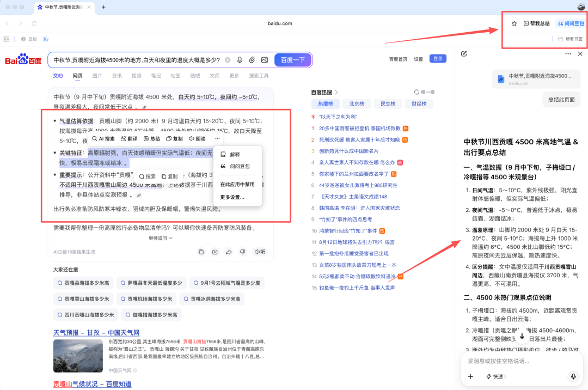This screenshot has width=588, height=390.
Task: Refresh hot list with 换一换
Action: pos(425,92)
